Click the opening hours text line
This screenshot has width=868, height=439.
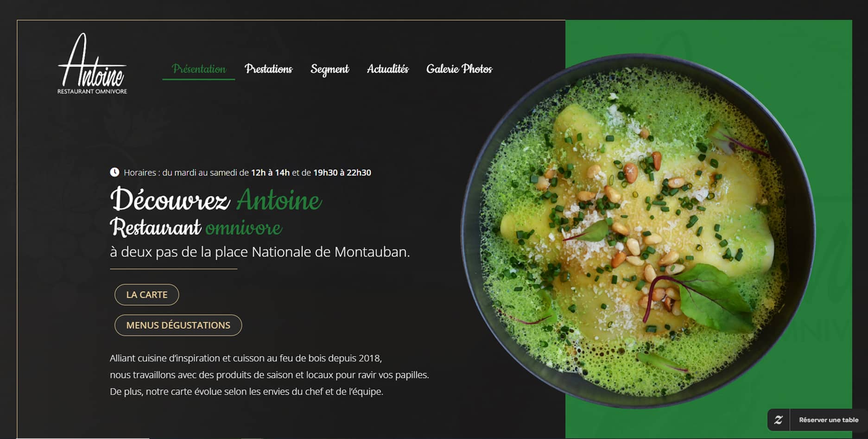tap(247, 172)
